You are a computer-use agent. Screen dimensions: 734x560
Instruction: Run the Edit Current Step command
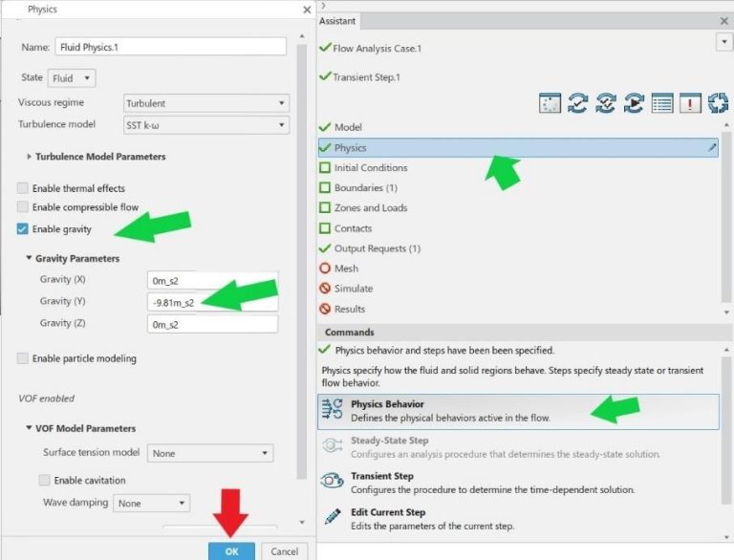(x=518, y=519)
